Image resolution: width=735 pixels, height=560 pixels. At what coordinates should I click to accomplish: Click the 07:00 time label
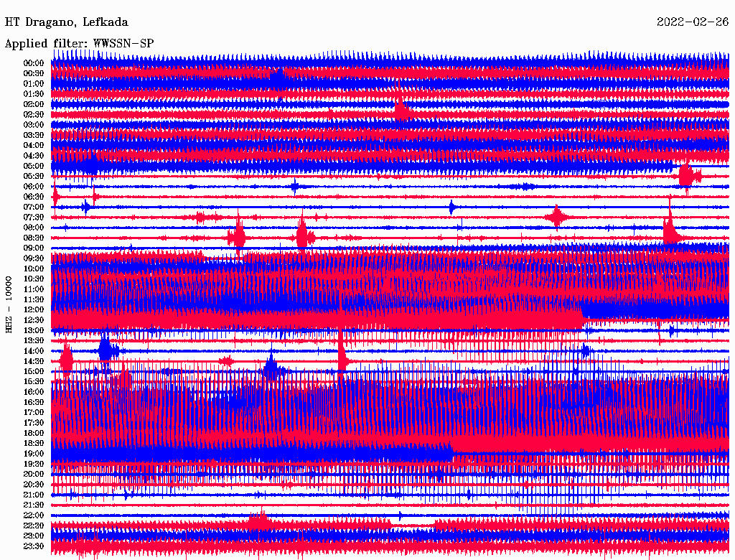[x=34, y=207]
